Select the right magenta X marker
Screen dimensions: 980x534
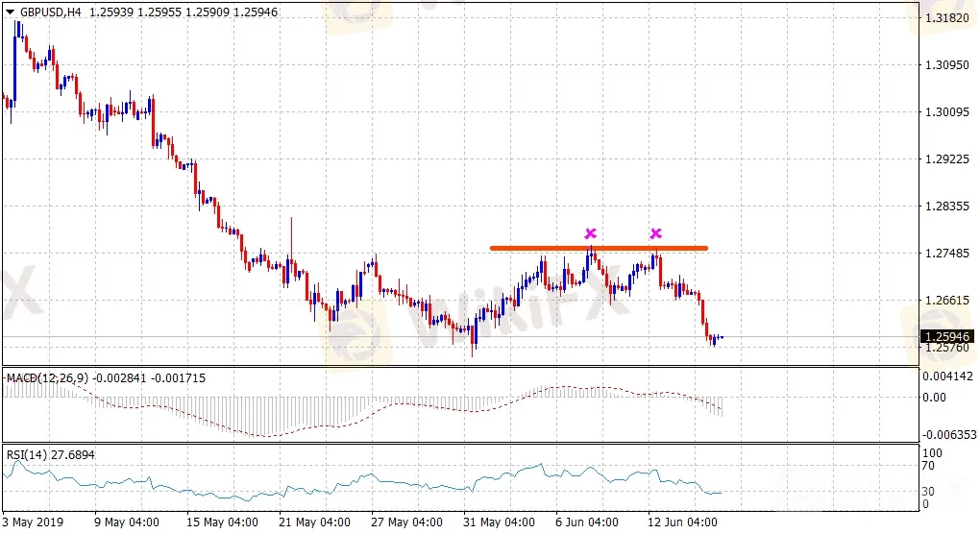[x=656, y=233]
